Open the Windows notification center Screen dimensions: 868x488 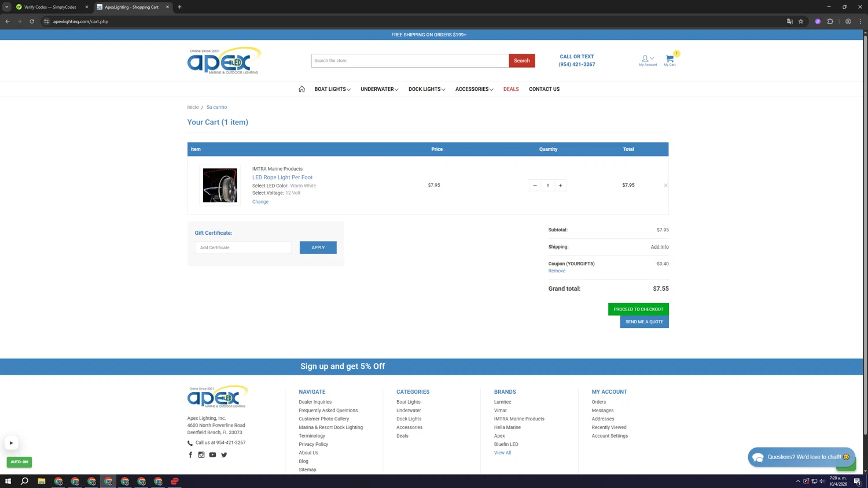coord(858,481)
